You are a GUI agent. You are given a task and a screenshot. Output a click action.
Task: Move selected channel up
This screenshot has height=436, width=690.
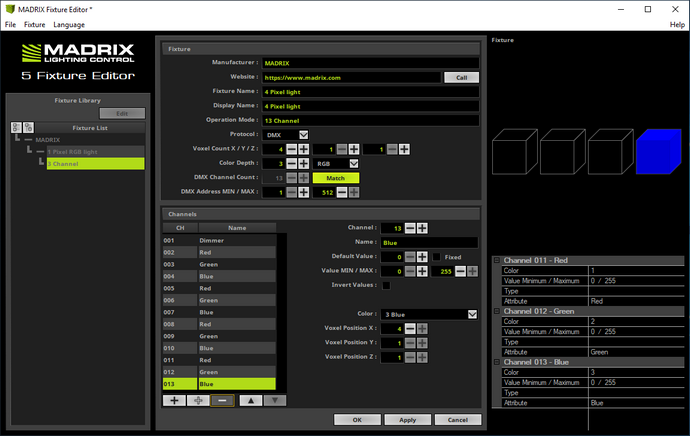click(x=251, y=400)
